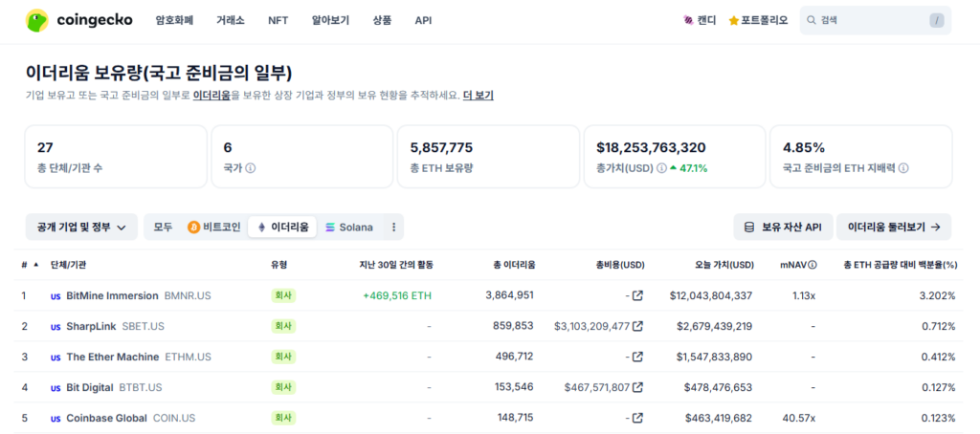The image size is (980, 434).
Task: Open the 암호화폐 menu
Action: 174,20
